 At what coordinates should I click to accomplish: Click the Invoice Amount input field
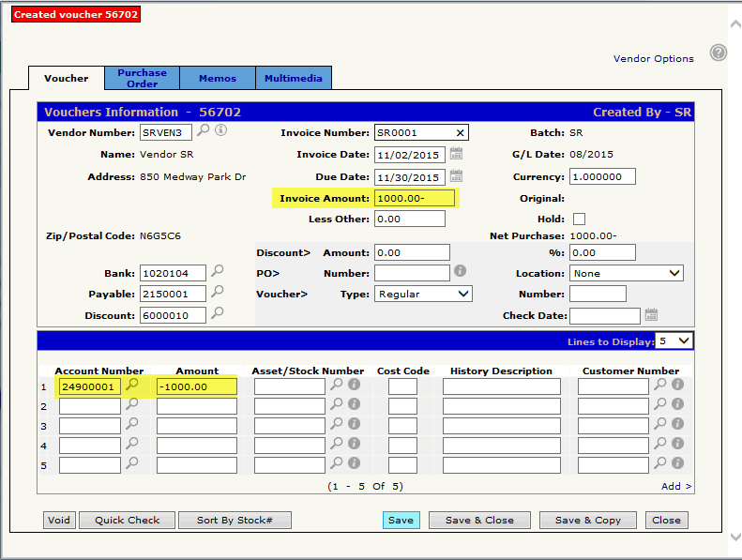[414, 198]
